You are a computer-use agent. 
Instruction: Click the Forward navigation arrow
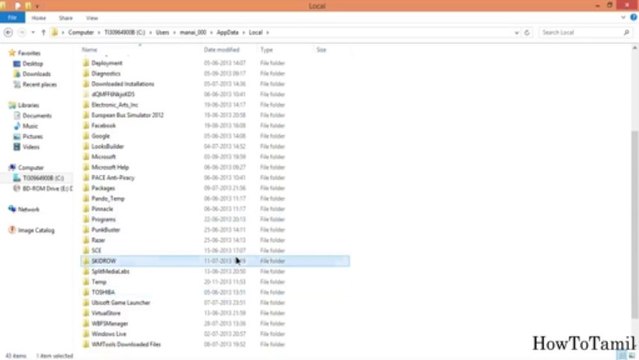click(22, 33)
